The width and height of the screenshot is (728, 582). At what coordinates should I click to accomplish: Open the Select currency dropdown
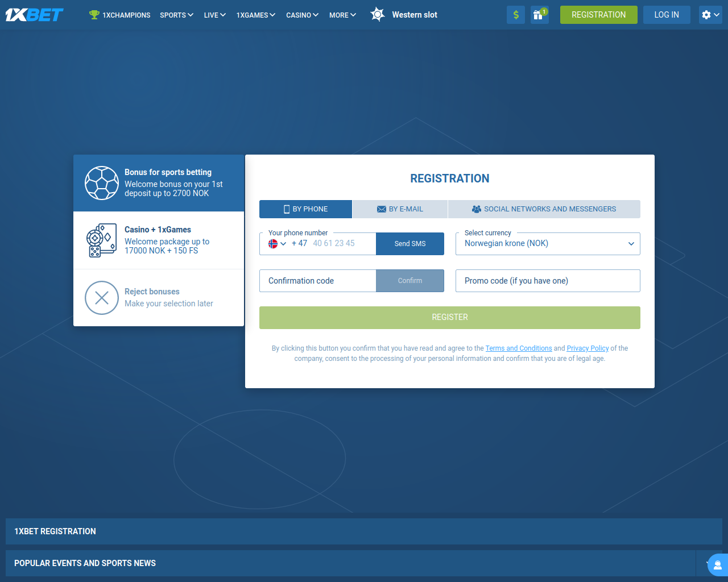pyautogui.click(x=548, y=244)
